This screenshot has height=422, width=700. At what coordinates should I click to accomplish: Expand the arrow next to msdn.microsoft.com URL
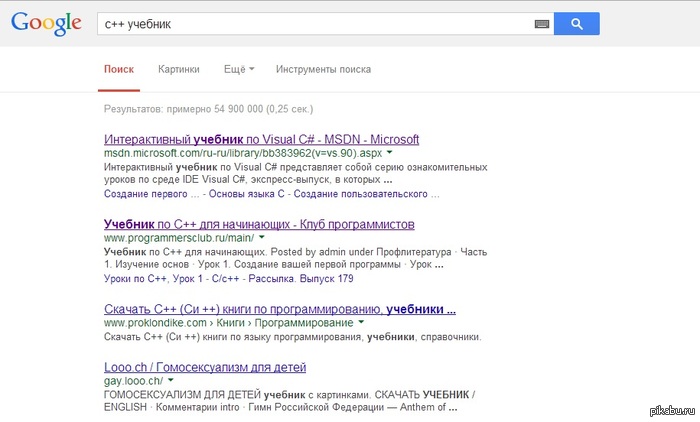click(390, 154)
